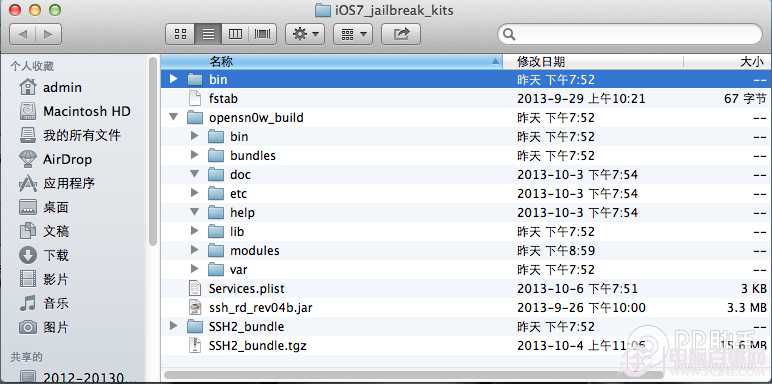Open 图片 in sidebar

point(43,327)
